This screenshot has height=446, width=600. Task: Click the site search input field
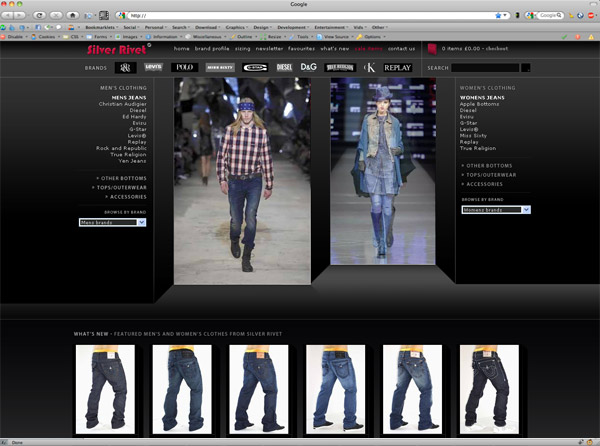point(485,68)
